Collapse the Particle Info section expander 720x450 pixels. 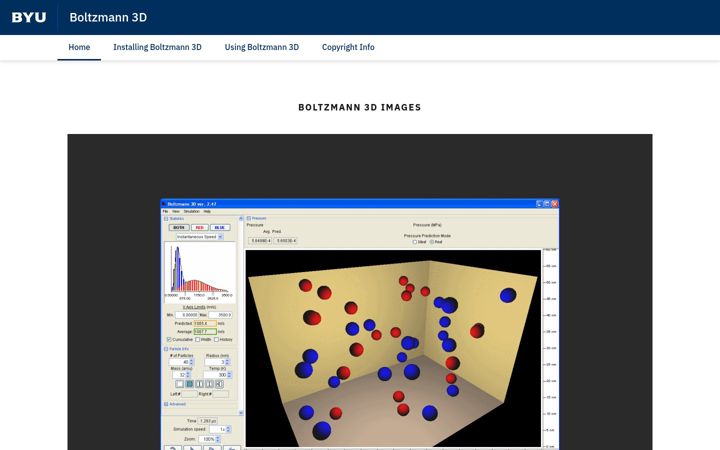(166, 349)
